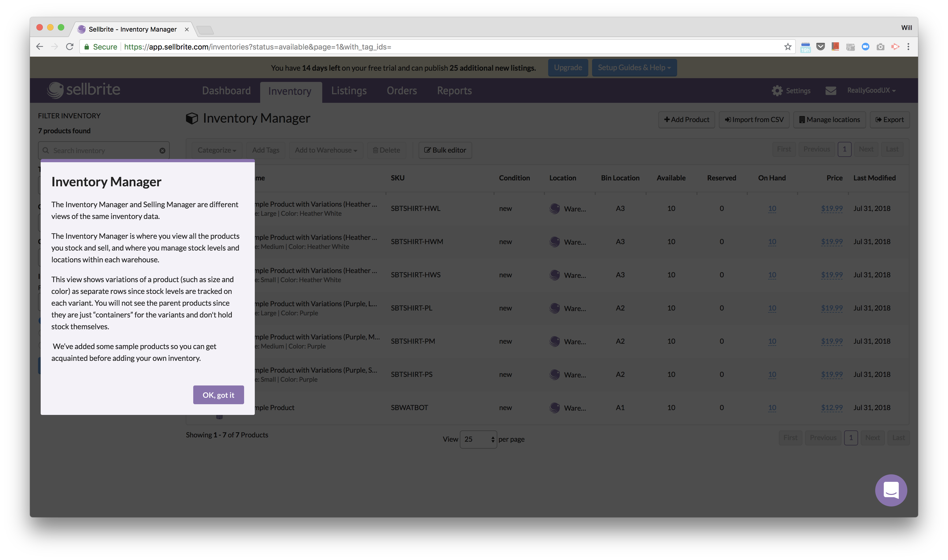Click SKU cell SBTSHIRT-HWS
This screenshot has height=560, width=948.
[415, 275]
